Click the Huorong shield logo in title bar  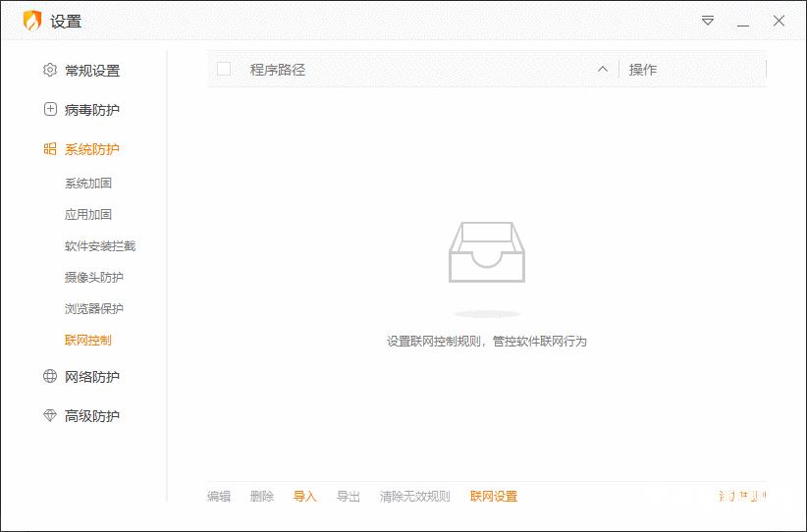[x=32, y=21]
